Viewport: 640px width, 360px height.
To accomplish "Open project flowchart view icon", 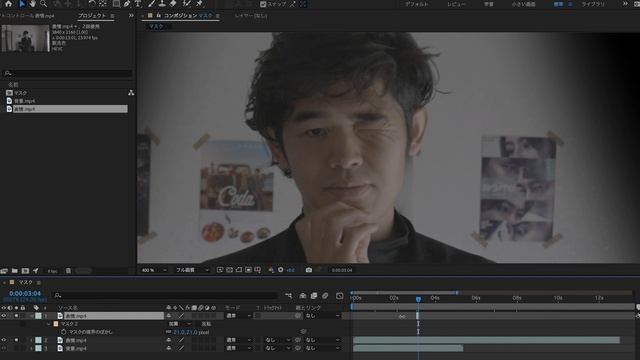I will [x=131, y=93].
